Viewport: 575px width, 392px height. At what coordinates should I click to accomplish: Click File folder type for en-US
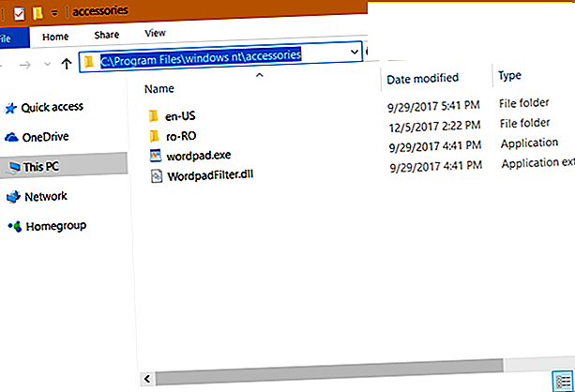click(x=524, y=103)
